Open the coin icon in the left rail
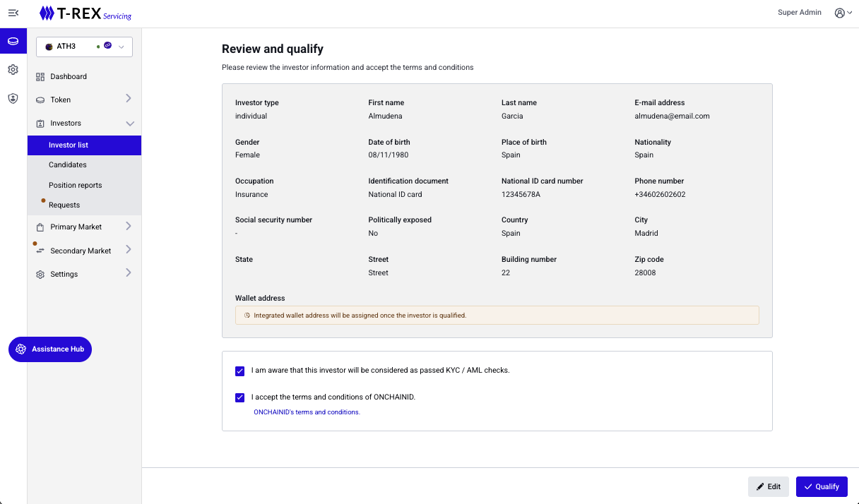The width and height of the screenshot is (859, 504). [x=13, y=42]
